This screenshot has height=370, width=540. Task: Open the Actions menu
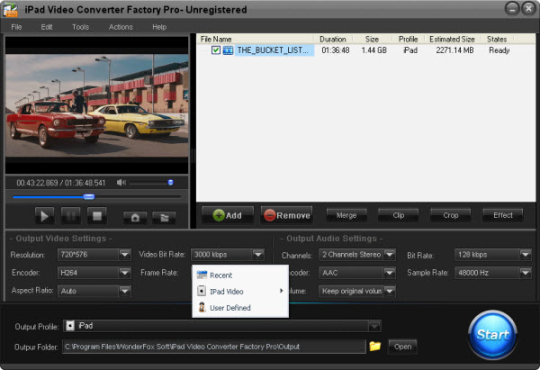pos(121,27)
